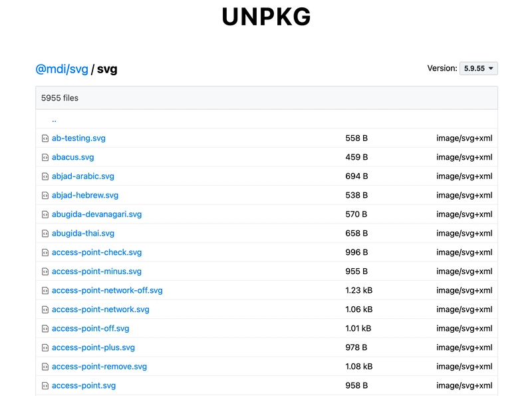Click file icon beside access-point-plus.svg
The image size is (532, 396).
(45, 347)
